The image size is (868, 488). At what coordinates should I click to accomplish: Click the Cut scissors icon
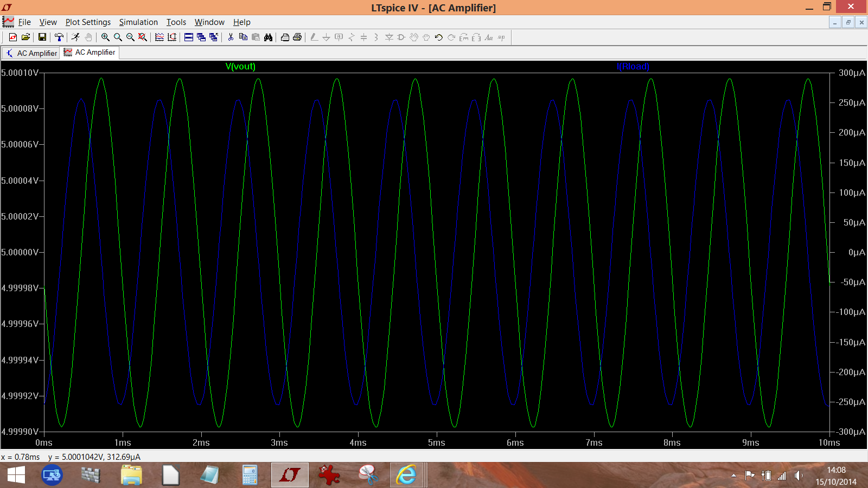point(231,37)
